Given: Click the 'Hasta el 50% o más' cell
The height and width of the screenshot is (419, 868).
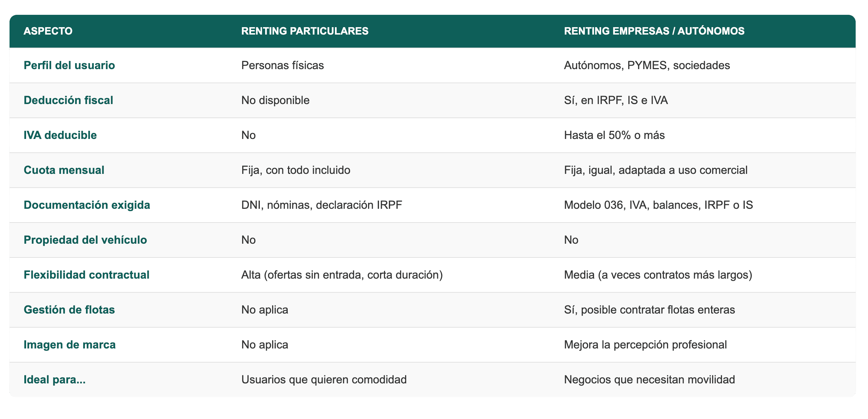Looking at the screenshot, I should tap(614, 135).
